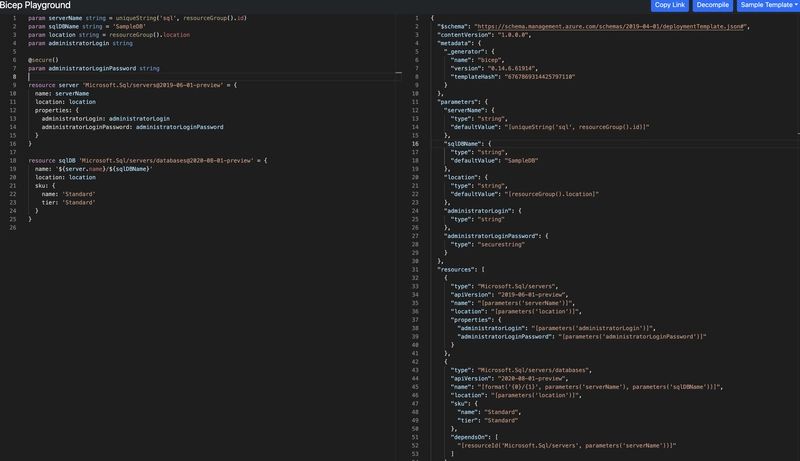
Task: Click line number 26 in the Bicep editor gutter
Action: point(13,227)
